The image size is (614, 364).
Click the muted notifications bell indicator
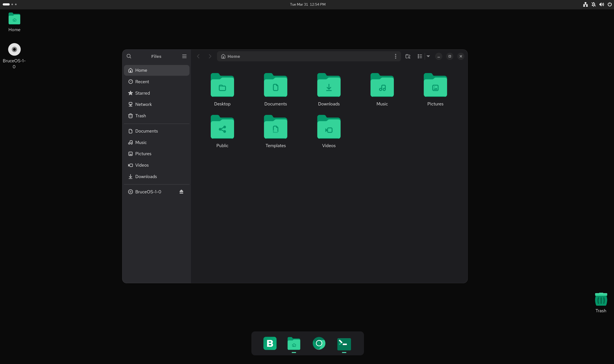[593, 4]
